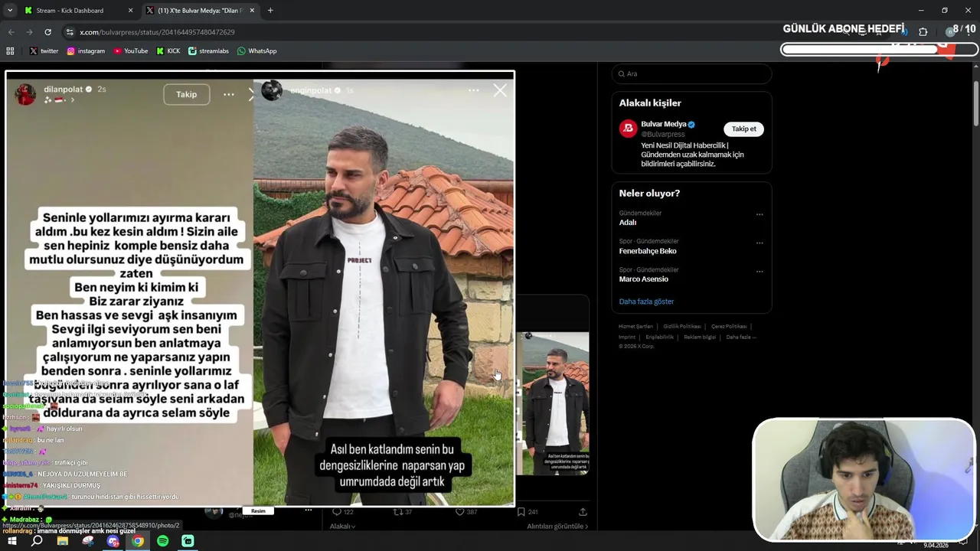
Task: Open the Chrome taskbar icon
Action: coord(138,541)
